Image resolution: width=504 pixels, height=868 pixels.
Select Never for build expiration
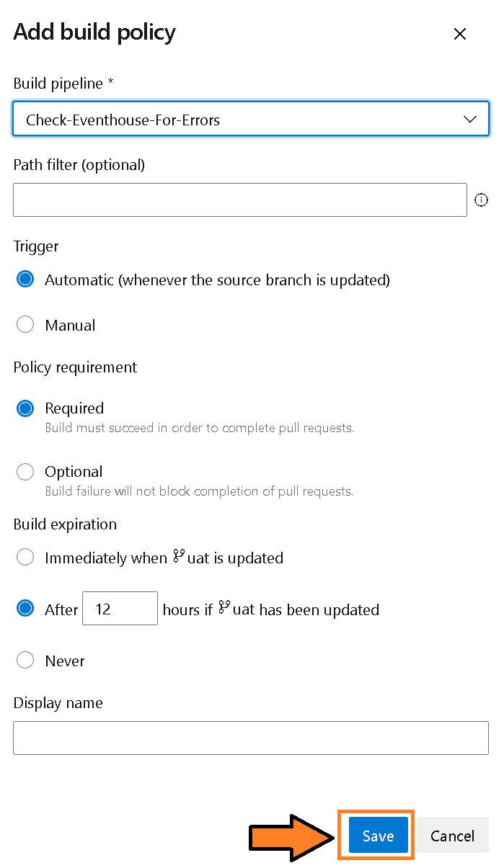(25, 659)
